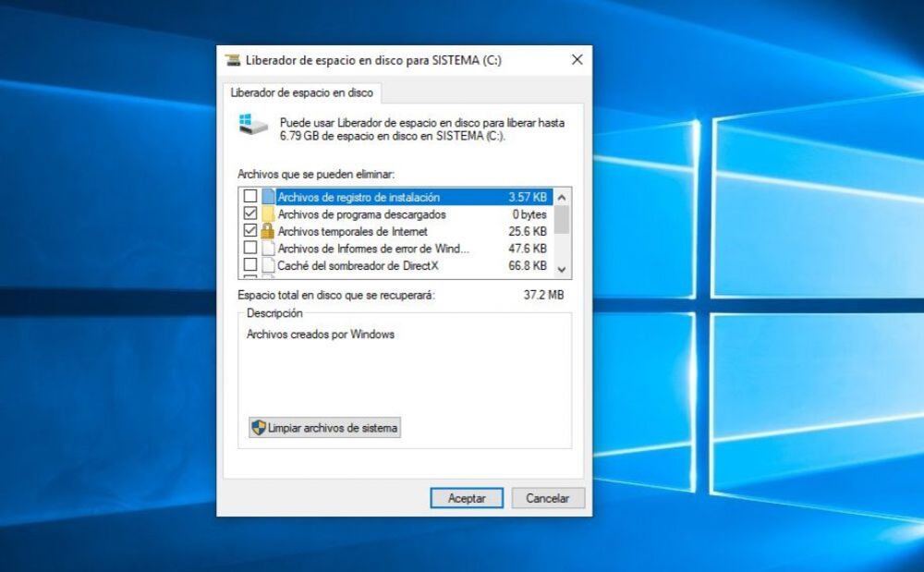Tick the Archivos de Informes de error checkbox
The width and height of the screenshot is (924, 572).
tap(249, 249)
